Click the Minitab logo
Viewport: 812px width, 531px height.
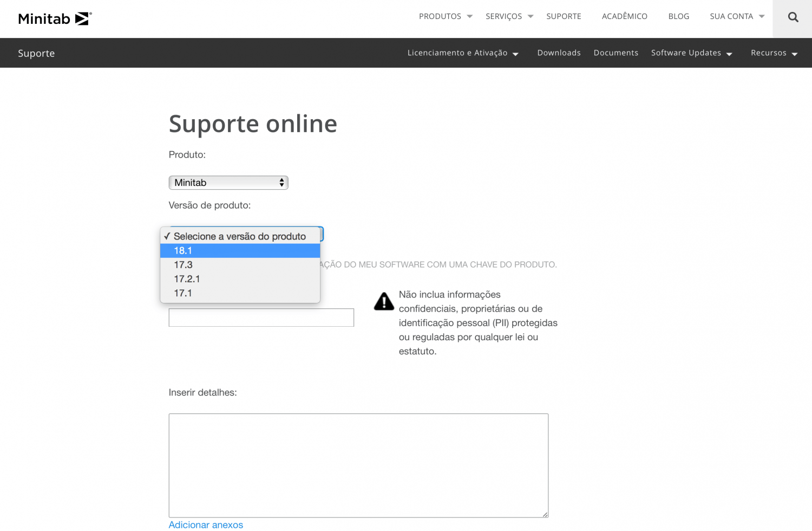(x=55, y=19)
